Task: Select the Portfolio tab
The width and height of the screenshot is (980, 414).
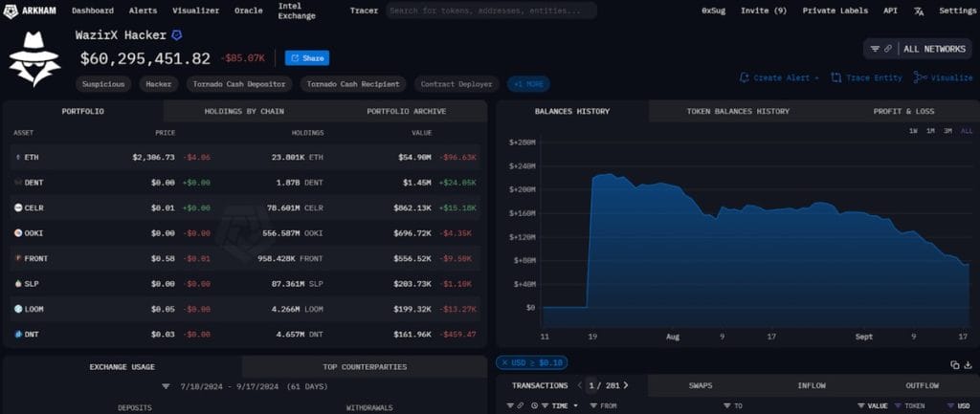Action: [83, 111]
